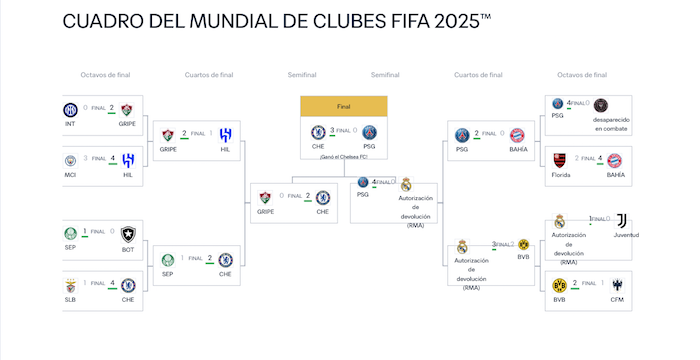The image size is (700, 360).
Task: Click the Real Madrid crest in BVB quarterfinal
Action: [462, 247]
